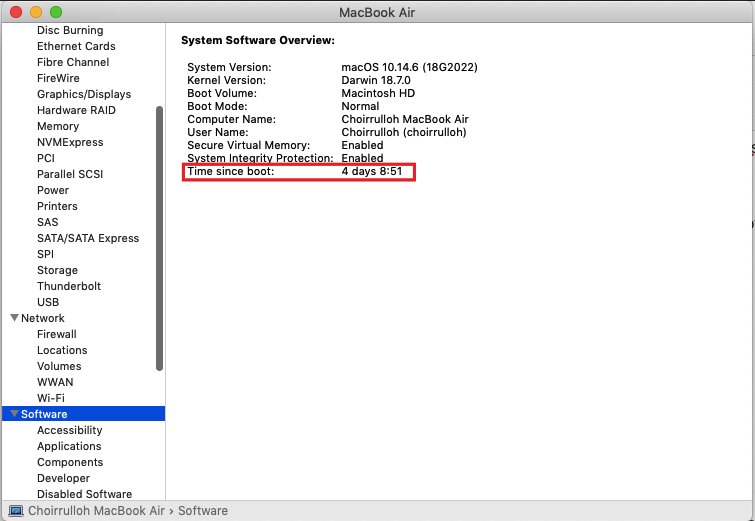Viewport: 755px width, 521px height.
Task: Click the Boot Volume label
Action: [222, 93]
